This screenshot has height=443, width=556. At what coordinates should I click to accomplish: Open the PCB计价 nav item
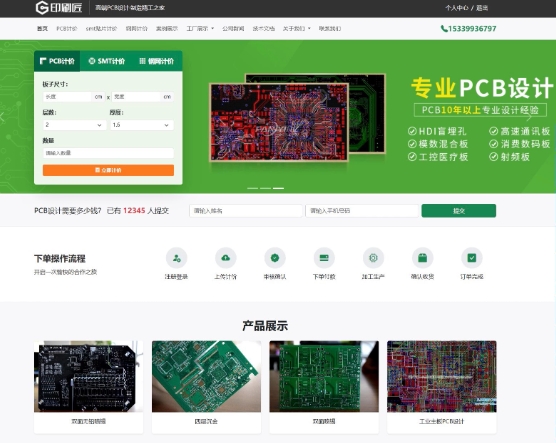pos(67,29)
